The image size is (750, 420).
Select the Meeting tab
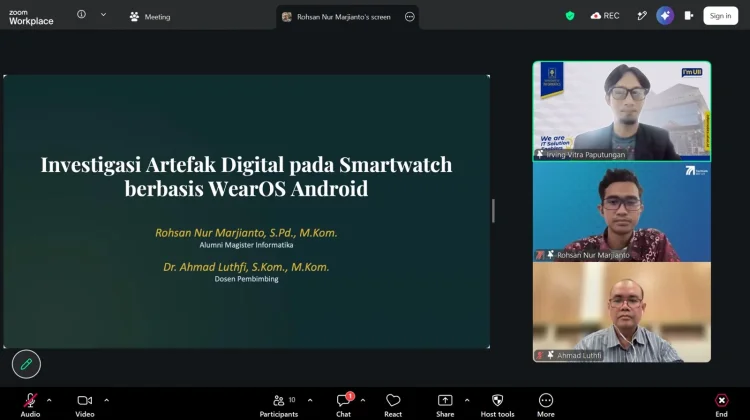(x=150, y=17)
